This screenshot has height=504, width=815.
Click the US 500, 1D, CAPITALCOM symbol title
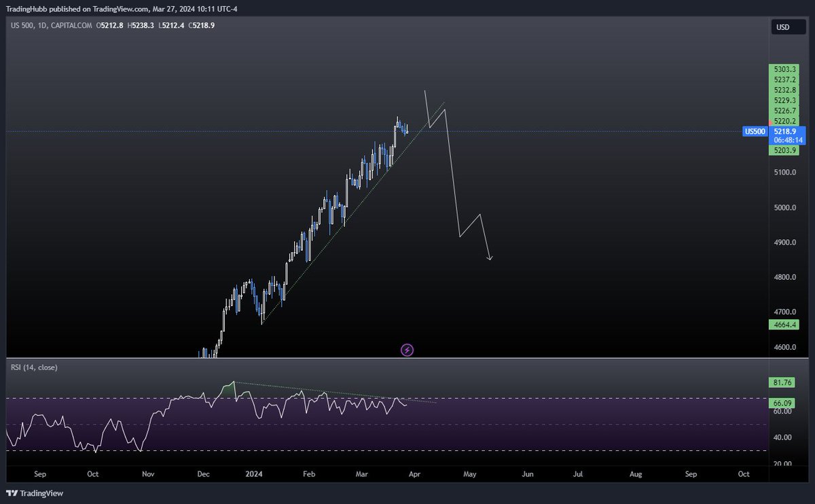coord(50,25)
